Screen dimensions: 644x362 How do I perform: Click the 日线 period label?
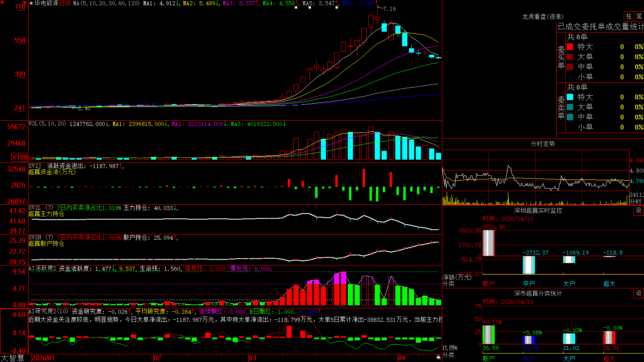click(x=65, y=3)
